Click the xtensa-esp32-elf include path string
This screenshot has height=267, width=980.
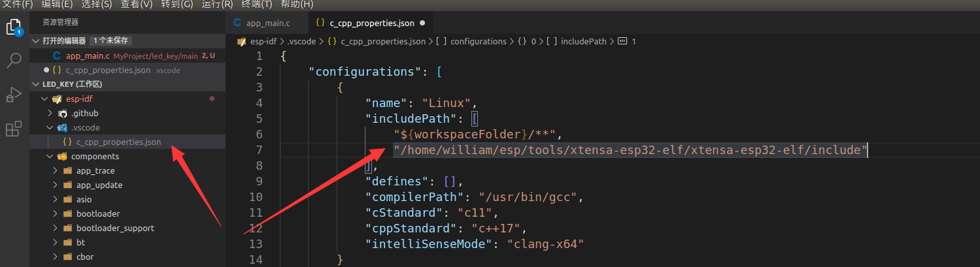pyautogui.click(x=630, y=150)
